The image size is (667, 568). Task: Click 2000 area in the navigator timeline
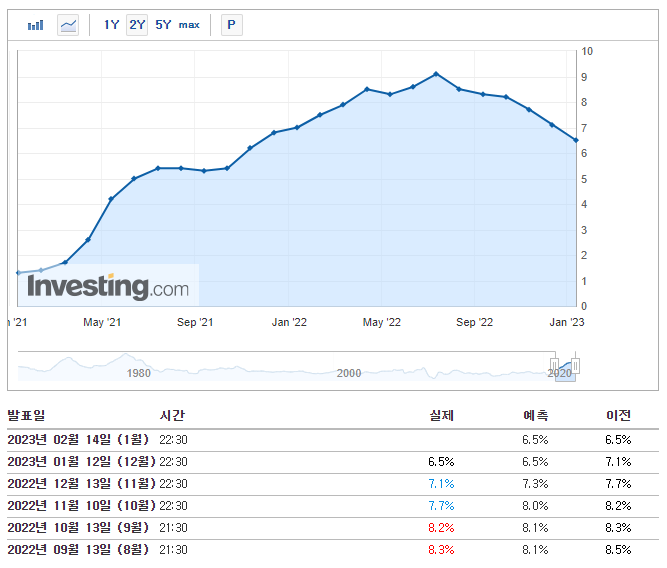point(349,373)
